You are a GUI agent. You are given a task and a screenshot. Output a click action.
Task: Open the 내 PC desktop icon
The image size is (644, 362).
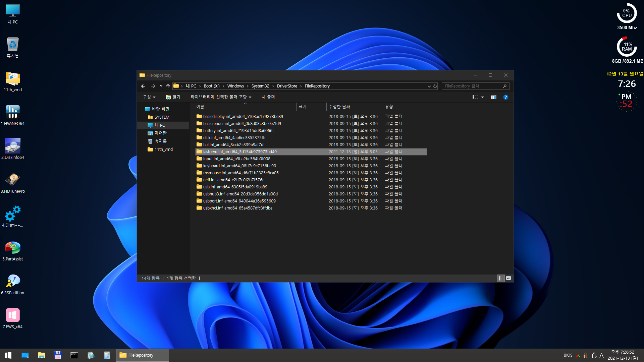click(13, 14)
